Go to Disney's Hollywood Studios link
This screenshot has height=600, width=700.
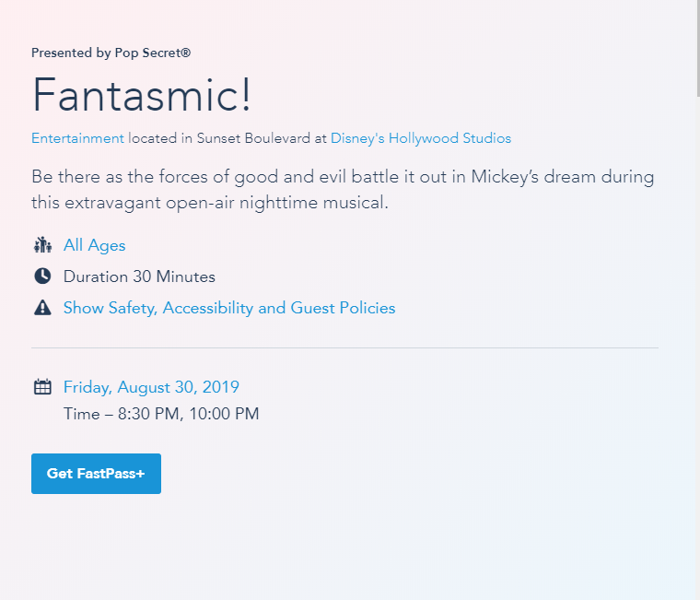coord(421,138)
